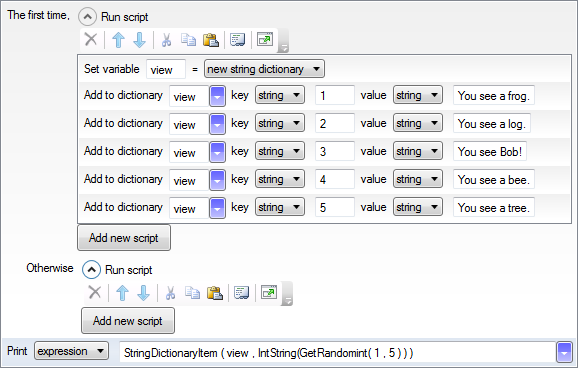Click Add new script under first time
The width and height of the screenshot is (578, 368).
(x=124, y=238)
